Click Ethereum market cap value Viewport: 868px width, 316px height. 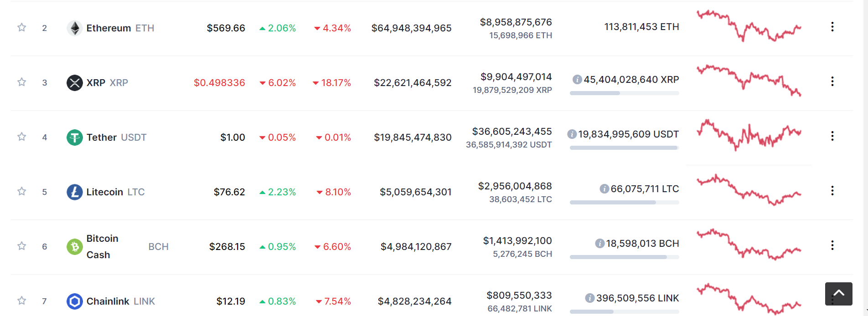point(411,28)
